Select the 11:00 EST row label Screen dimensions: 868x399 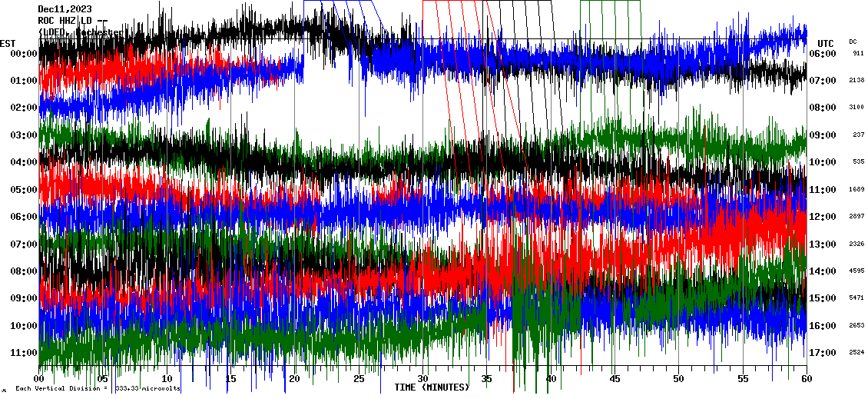pos(24,353)
